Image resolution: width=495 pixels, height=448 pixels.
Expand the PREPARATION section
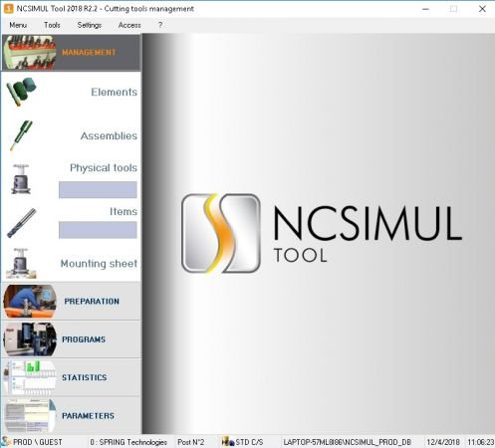[x=92, y=302]
